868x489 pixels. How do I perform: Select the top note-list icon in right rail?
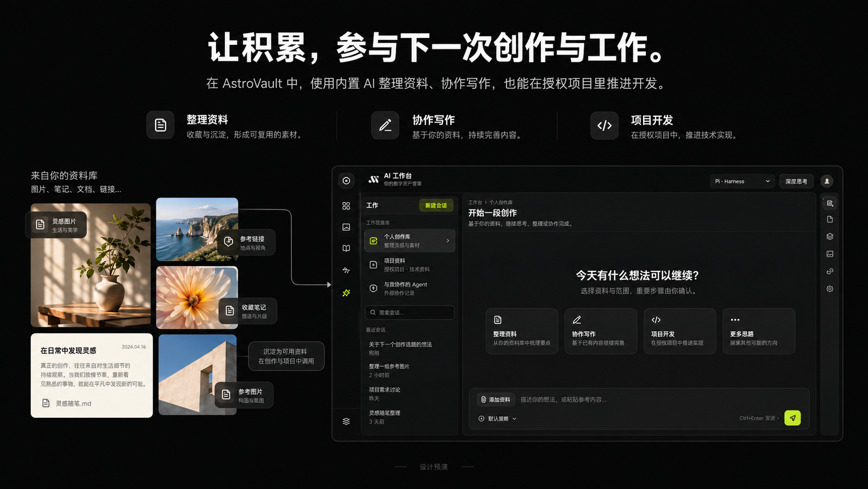pyautogui.click(x=830, y=203)
